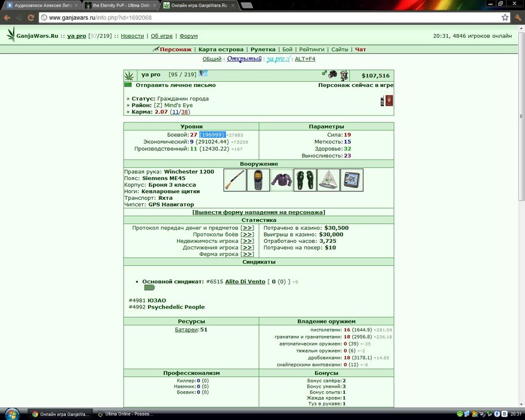Screen dimensions: 525x420
Task: Select the Открытый chat channel link
Action: click(x=244, y=59)
